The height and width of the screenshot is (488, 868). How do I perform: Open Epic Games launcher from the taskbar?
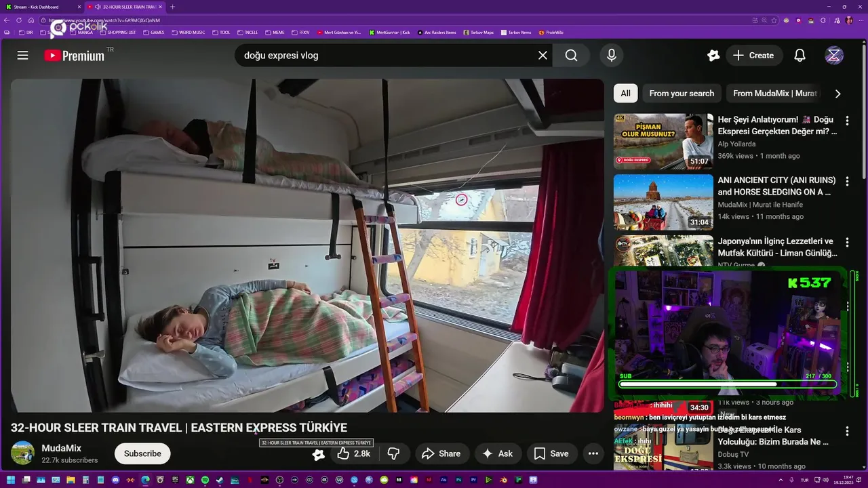(175, 480)
